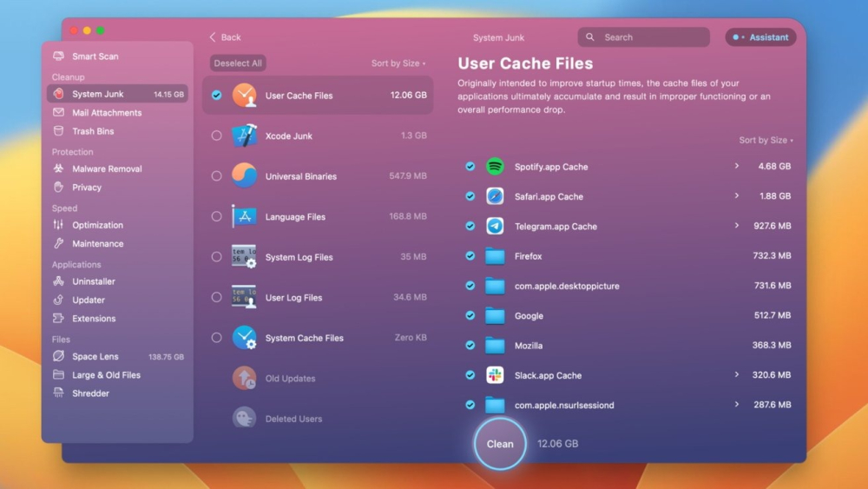868x489 pixels.
Task: Select the Malware Removal biohazard icon
Action: pyautogui.click(x=58, y=169)
